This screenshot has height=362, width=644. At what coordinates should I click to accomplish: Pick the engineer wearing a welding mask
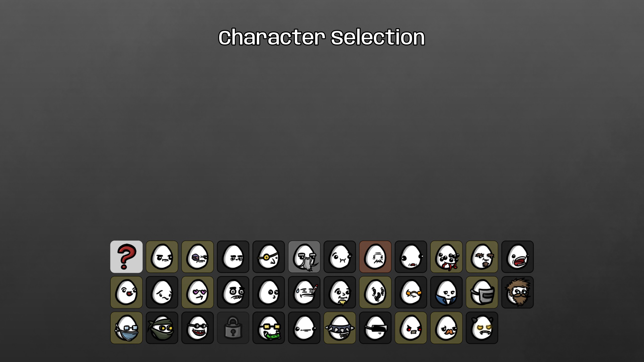point(482,292)
